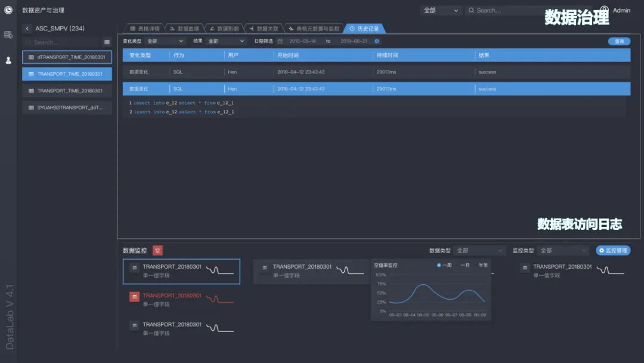Clear the date range with the blue X

(x=377, y=41)
